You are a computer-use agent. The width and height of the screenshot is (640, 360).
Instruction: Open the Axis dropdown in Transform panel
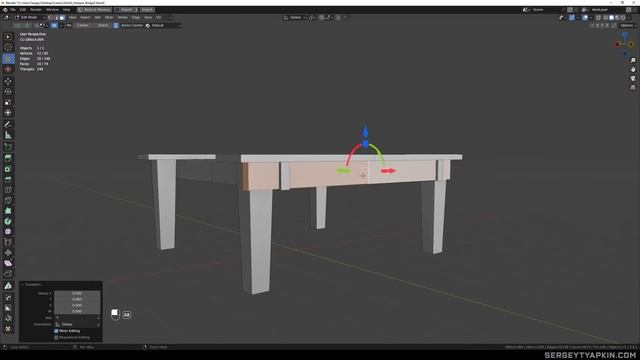click(78, 318)
